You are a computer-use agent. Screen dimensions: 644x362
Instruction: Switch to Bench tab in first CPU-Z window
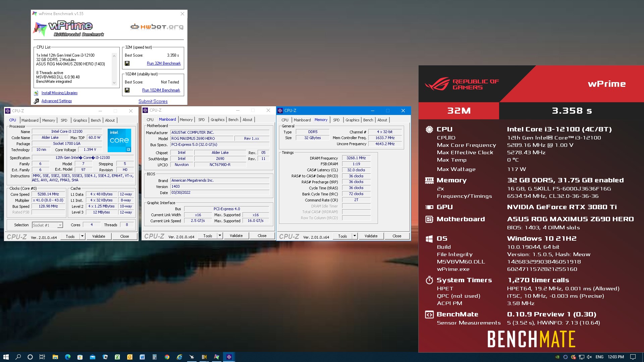[96, 120]
